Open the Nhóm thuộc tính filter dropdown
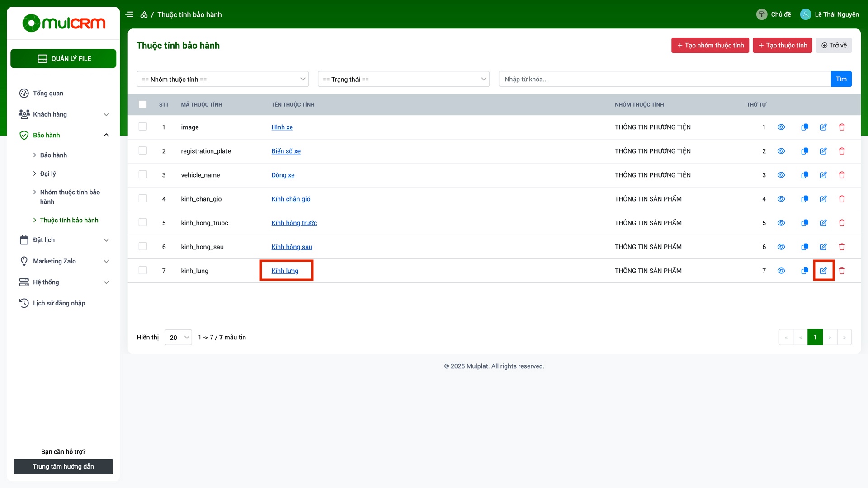The width and height of the screenshot is (868, 488). [223, 80]
